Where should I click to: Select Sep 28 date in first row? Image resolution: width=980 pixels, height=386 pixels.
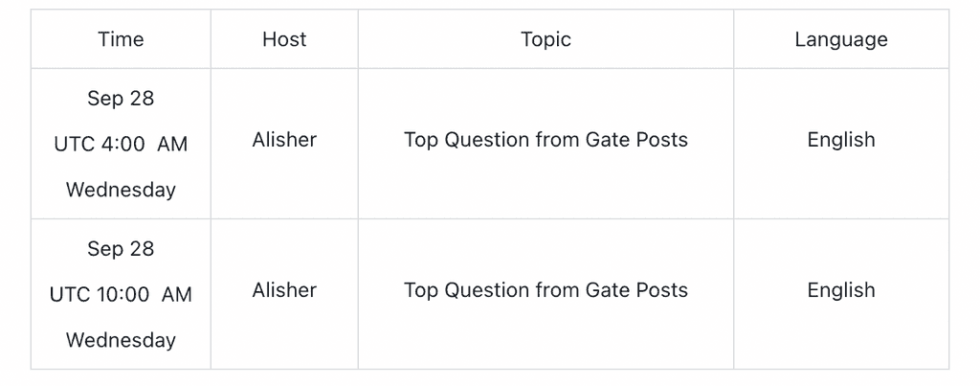(121, 99)
